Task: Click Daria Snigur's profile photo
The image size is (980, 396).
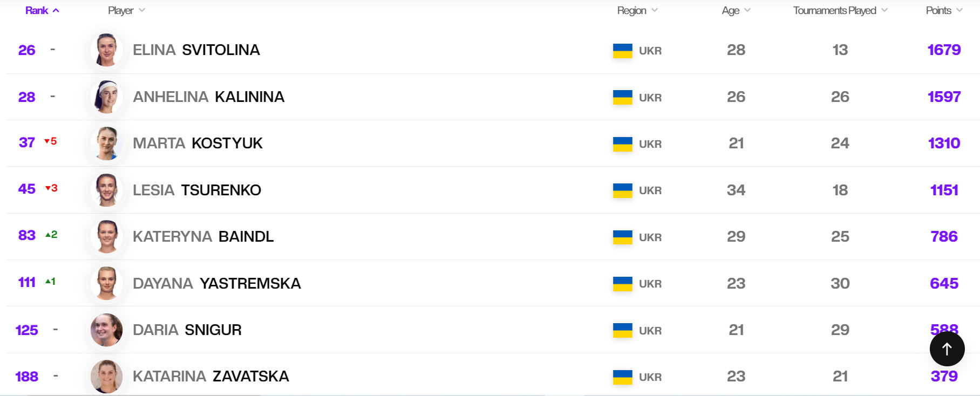Action: click(106, 330)
